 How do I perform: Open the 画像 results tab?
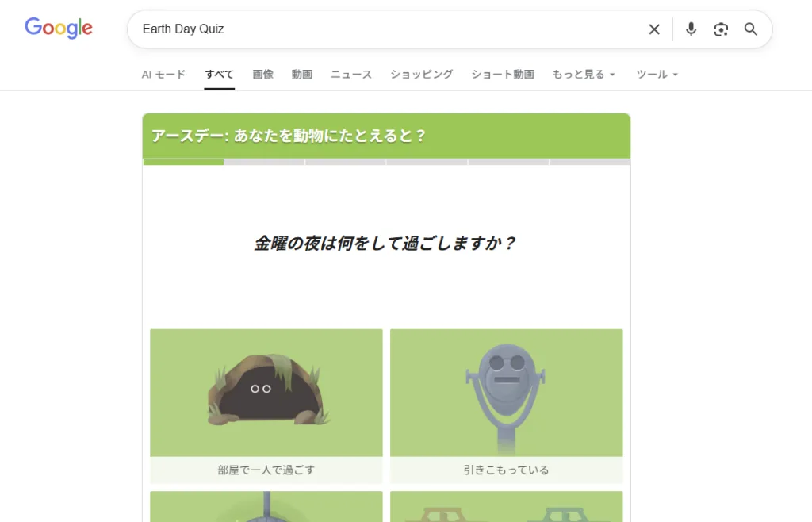tap(263, 75)
